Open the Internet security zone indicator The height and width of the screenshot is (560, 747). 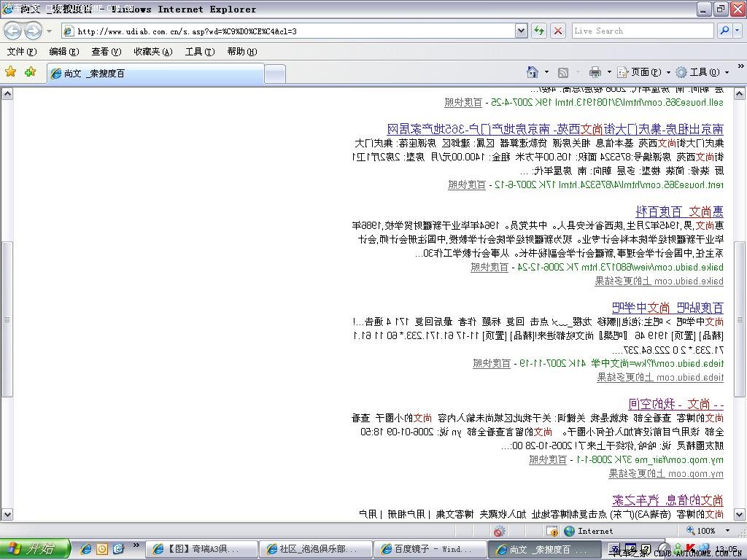click(589, 531)
